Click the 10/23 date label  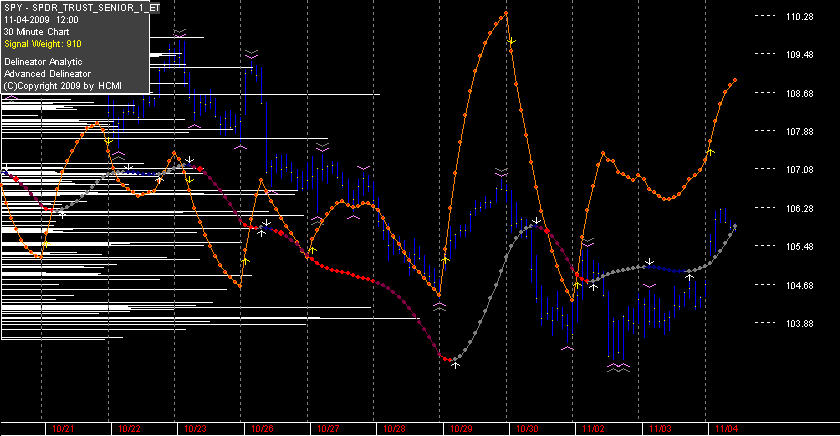click(x=196, y=429)
